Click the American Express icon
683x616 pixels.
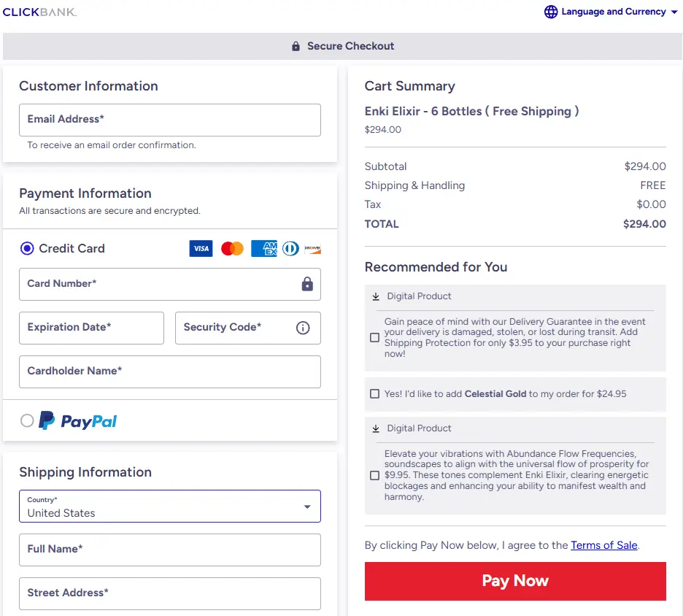tap(263, 248)
